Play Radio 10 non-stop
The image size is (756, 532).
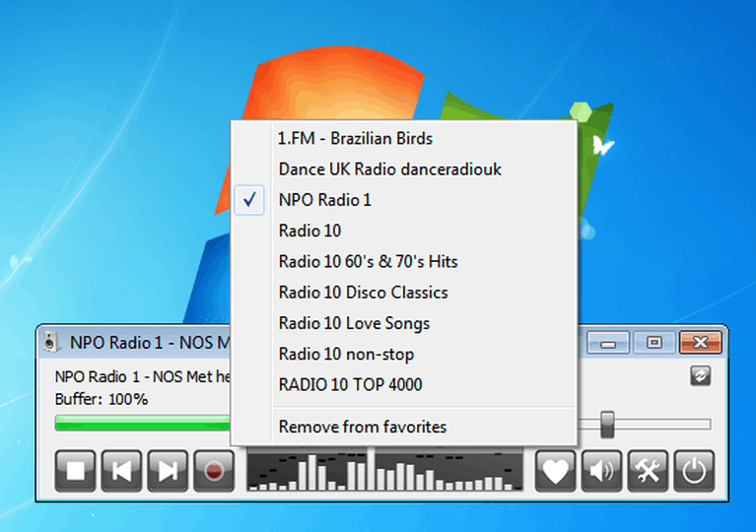click(404, 355)
